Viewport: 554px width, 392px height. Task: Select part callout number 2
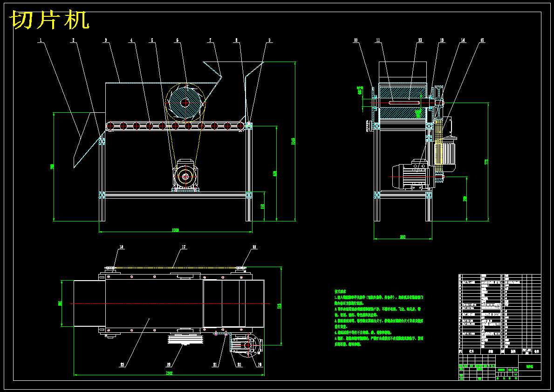(74, 40)
